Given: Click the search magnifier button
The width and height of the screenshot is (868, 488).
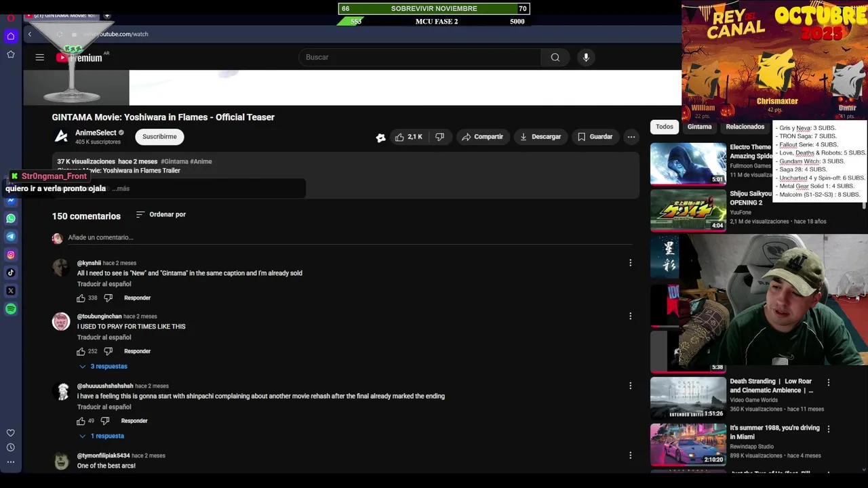Looking at the screenshot, I should (555, 58).
